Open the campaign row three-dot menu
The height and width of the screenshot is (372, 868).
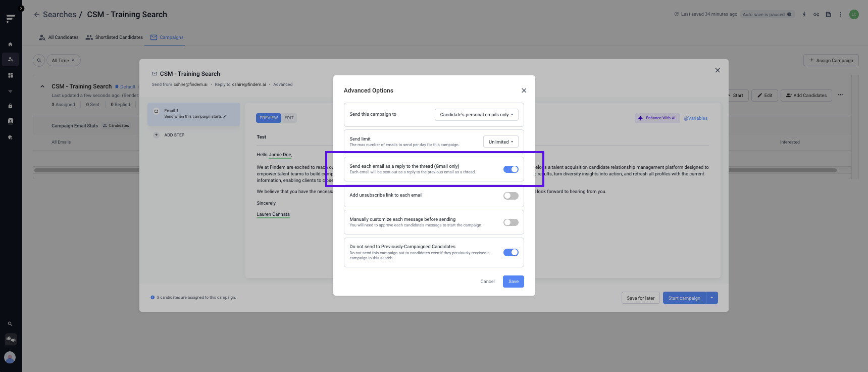[x=840, y=95]
